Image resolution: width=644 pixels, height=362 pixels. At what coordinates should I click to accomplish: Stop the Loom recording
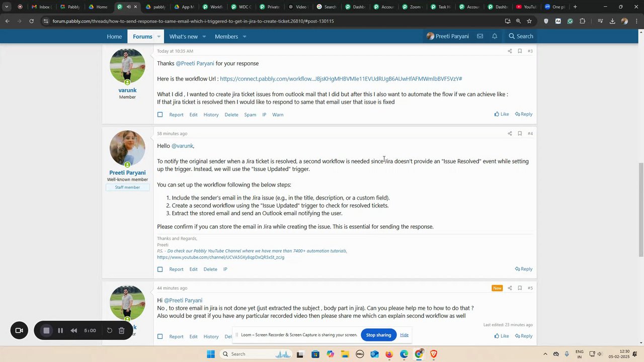pyautogui.click(x=46, y=330)
